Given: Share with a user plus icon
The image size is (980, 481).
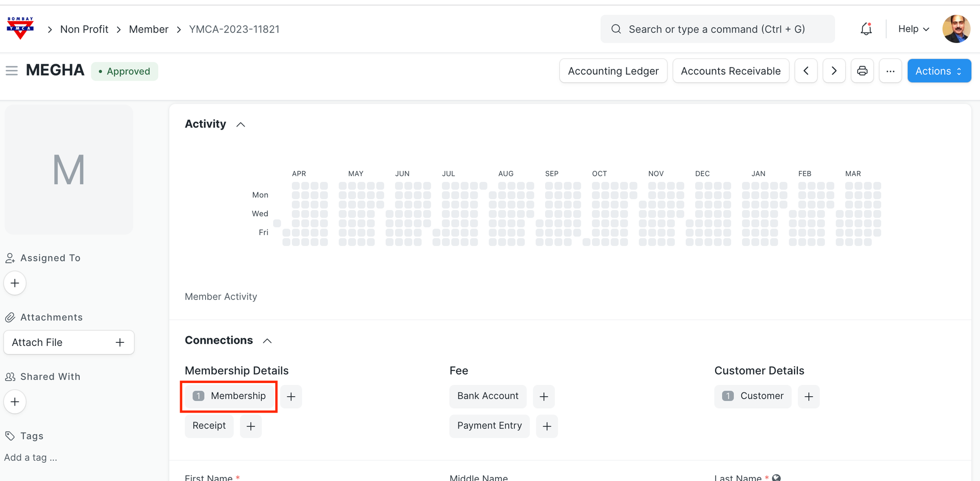Looking at the screenshot, I should click(15, 402).
